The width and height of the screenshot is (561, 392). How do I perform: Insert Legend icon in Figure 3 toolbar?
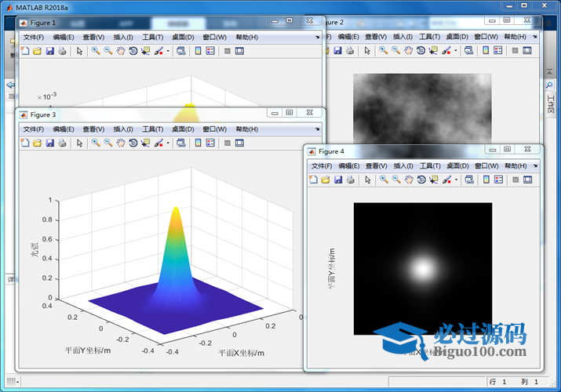point(210,143)
